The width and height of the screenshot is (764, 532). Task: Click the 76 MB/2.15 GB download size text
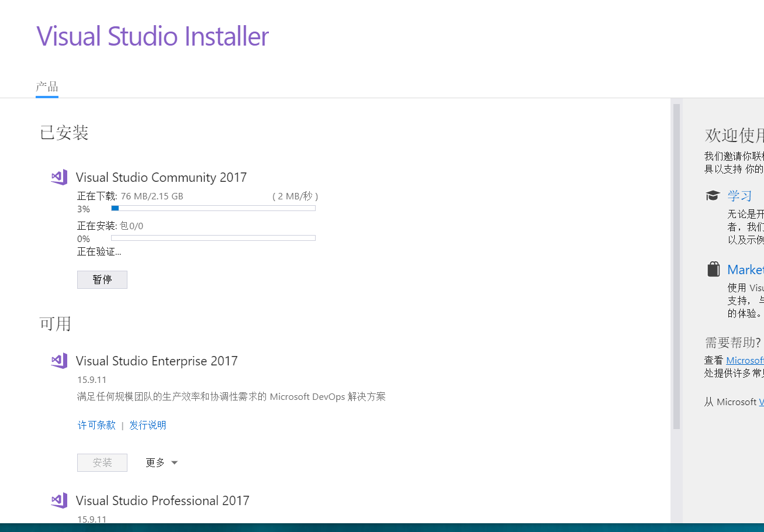coord(152,196)
